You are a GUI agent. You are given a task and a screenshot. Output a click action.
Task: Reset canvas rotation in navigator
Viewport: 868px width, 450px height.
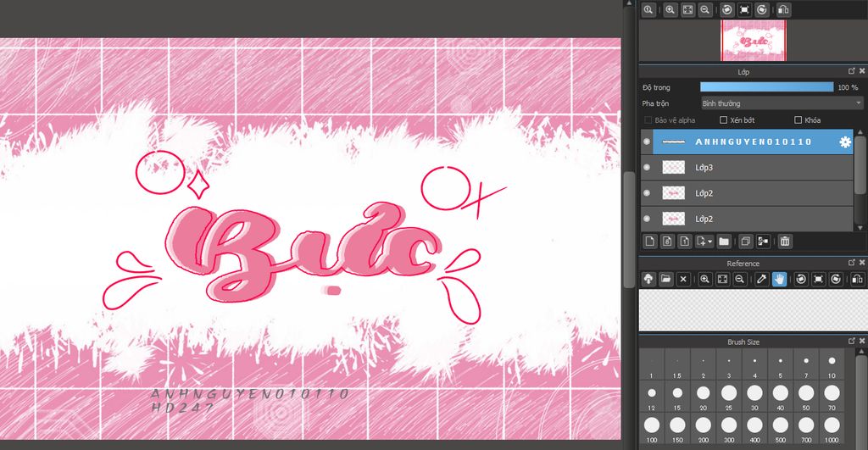[x=744, y=10]
